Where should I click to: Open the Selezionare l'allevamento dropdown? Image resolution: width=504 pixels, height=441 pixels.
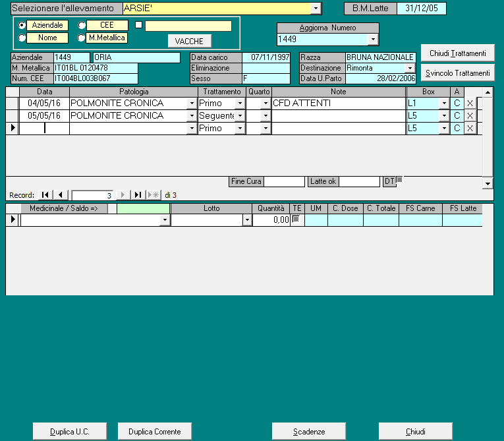(x=316, y=9)
